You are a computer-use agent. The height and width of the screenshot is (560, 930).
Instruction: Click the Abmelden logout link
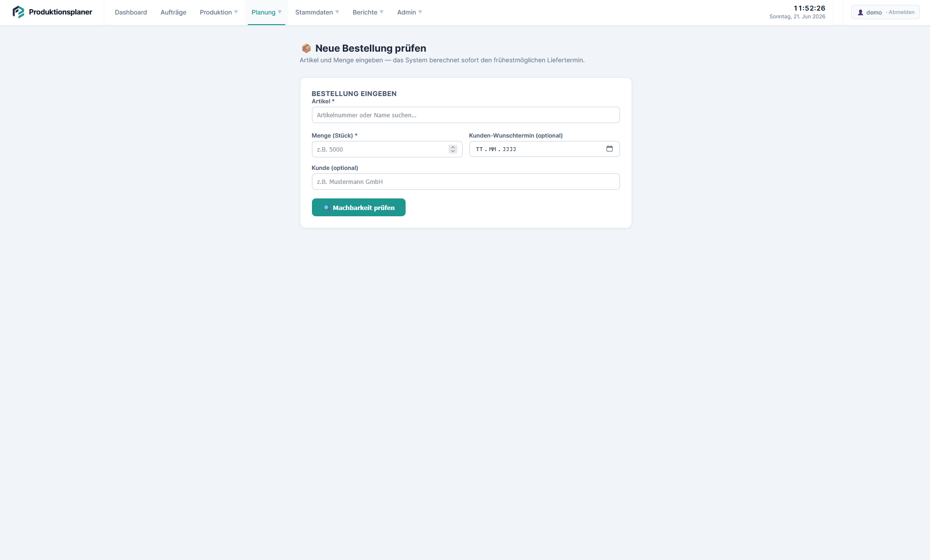pos(902,13)
